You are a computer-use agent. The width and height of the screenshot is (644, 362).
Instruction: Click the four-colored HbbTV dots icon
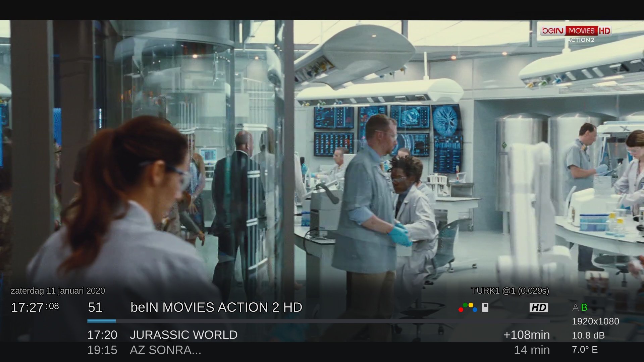point(468,307)
